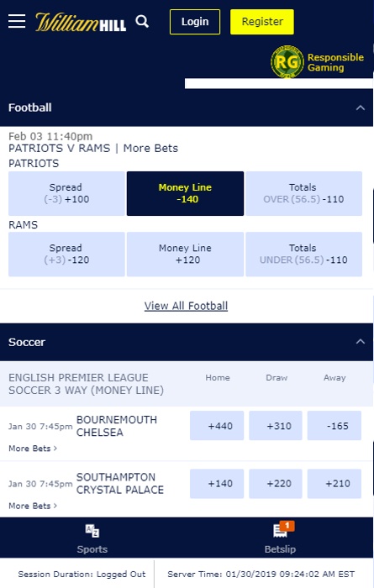Collapse the Soccer section chevron
Viewport: 374px width, 588px height.
tap(360, 342)
